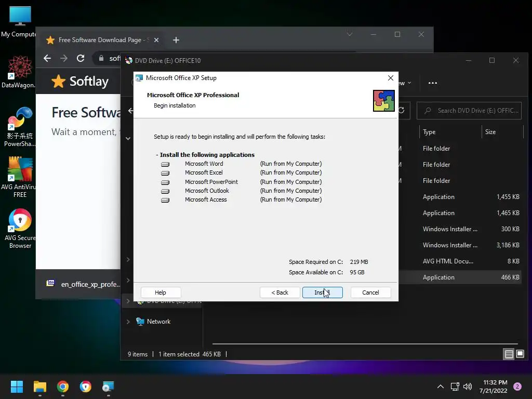Screen dimensions: 532x399
Task: Open the network tray icon
Action: point(455,387)
